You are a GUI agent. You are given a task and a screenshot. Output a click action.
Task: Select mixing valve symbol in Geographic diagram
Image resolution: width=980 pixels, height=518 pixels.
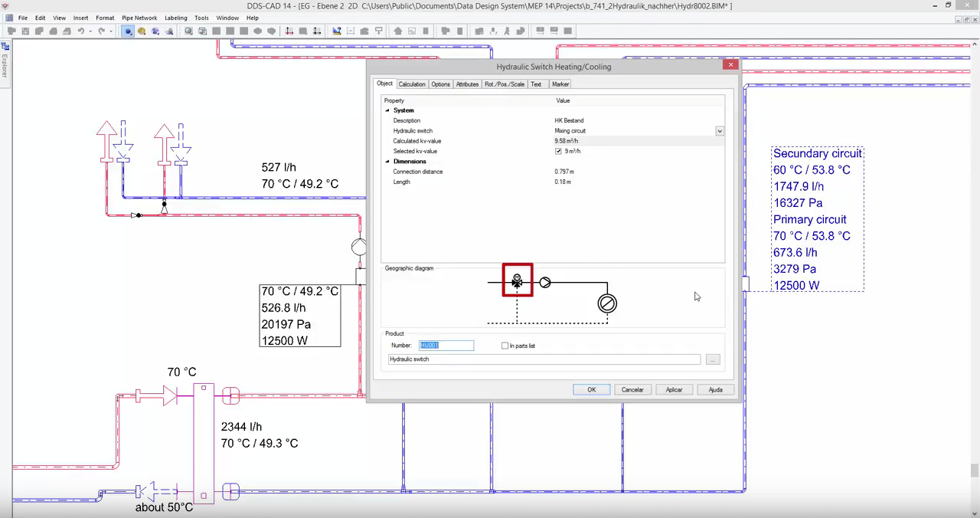coord(518,281)
